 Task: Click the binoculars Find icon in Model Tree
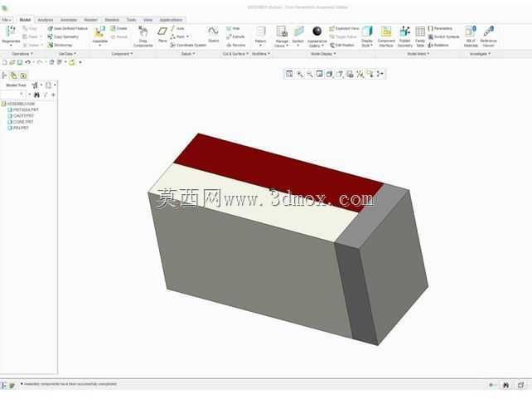pos(36,95)
